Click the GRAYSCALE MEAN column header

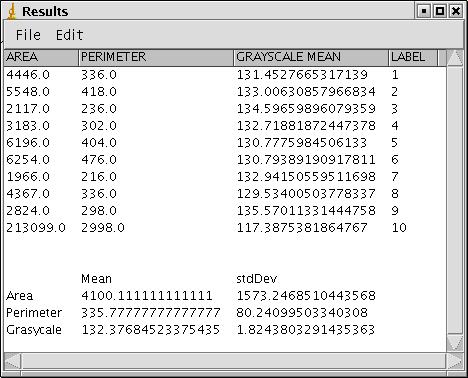pyautogui.click(x=311, y=57)
